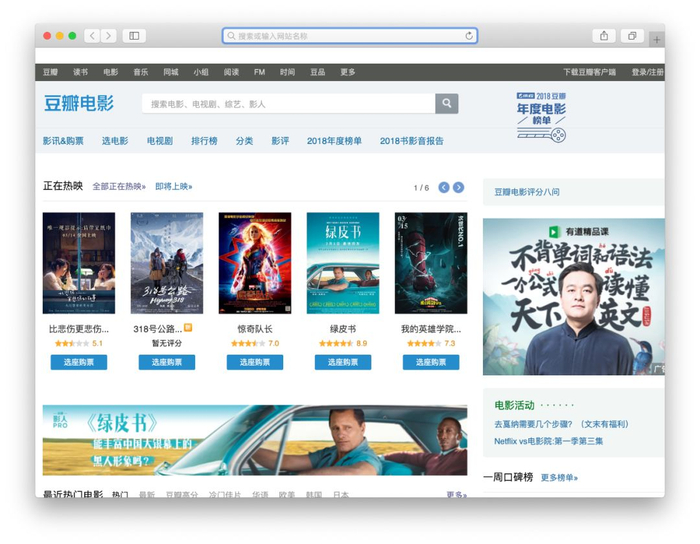The width and height of the screenshot is (700, 544).
Task: Focus the Safari address bar
Action: (350, 36)
